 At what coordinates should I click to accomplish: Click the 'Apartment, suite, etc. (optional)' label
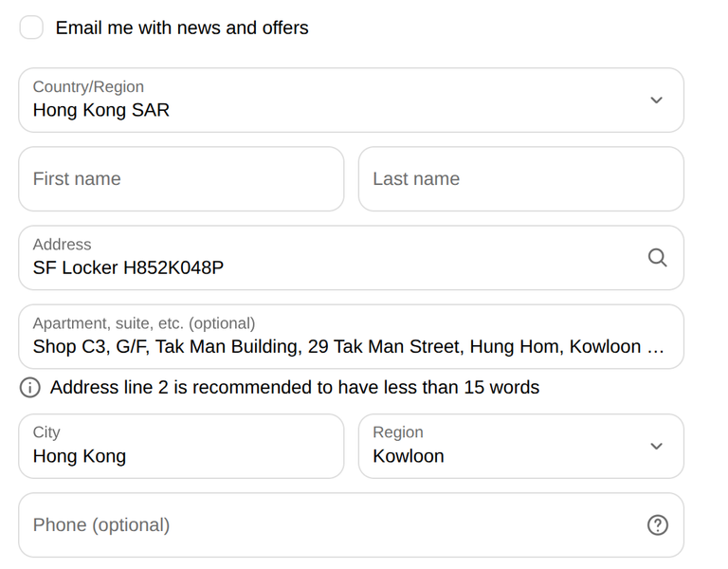pos(144,323)
